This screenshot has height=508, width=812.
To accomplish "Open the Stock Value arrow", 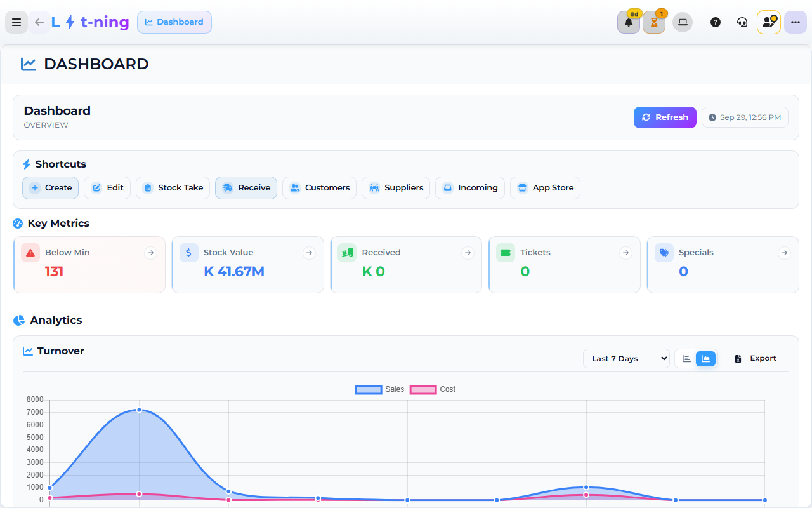I will tap(309, 253).
